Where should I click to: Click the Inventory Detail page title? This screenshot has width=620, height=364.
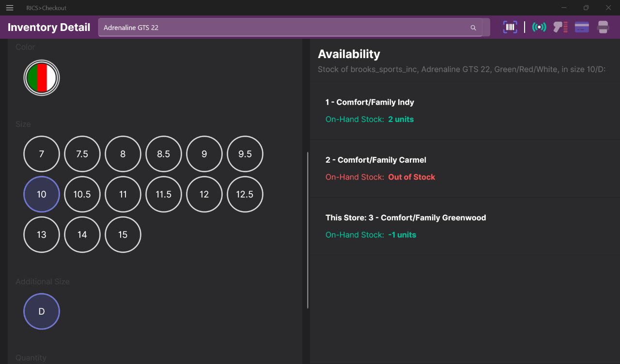click(49, 28)
